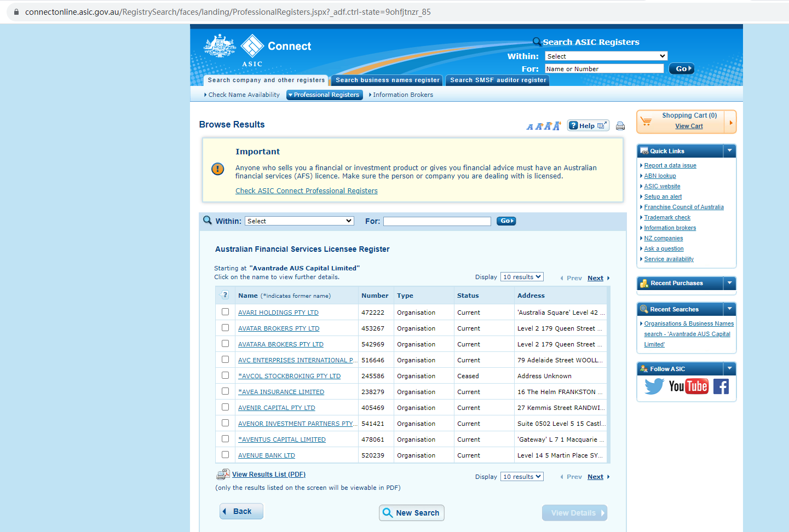The image size is (789, 532).
Task: Click the question mark icon in table header
Action: coord(224,295)
